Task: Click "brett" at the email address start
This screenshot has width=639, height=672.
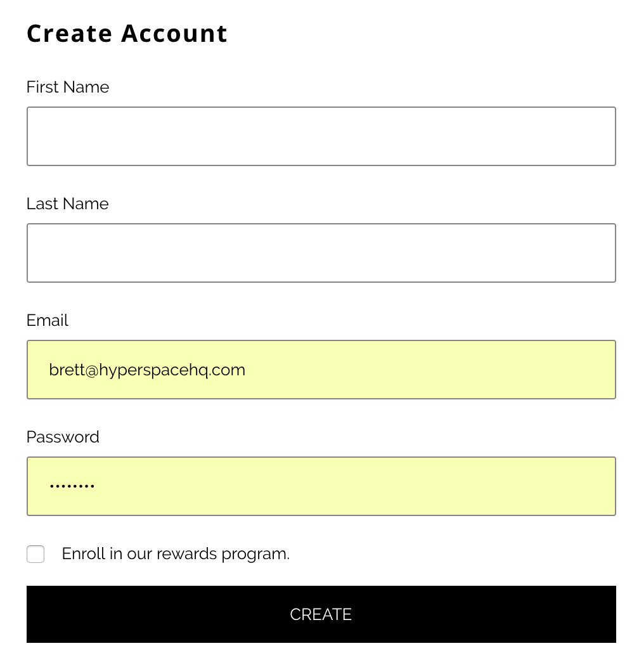Action: tap(65, 370)
